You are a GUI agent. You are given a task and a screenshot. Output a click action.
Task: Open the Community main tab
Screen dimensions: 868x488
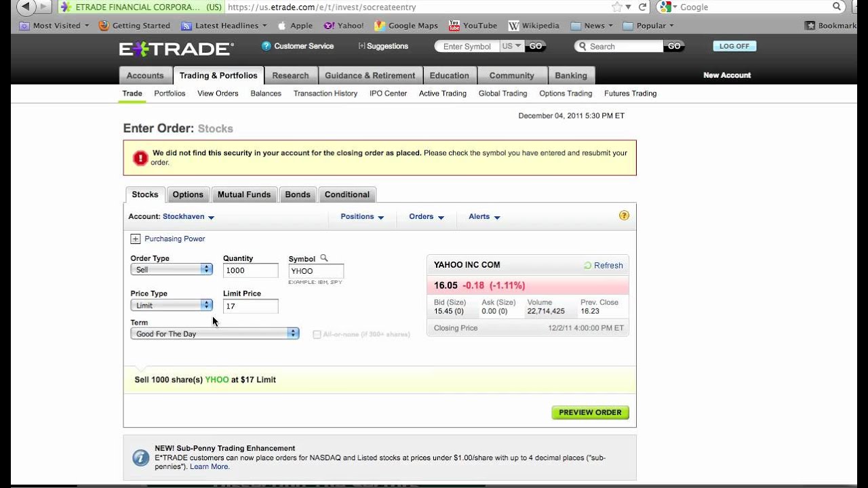(x=512, y=75)
